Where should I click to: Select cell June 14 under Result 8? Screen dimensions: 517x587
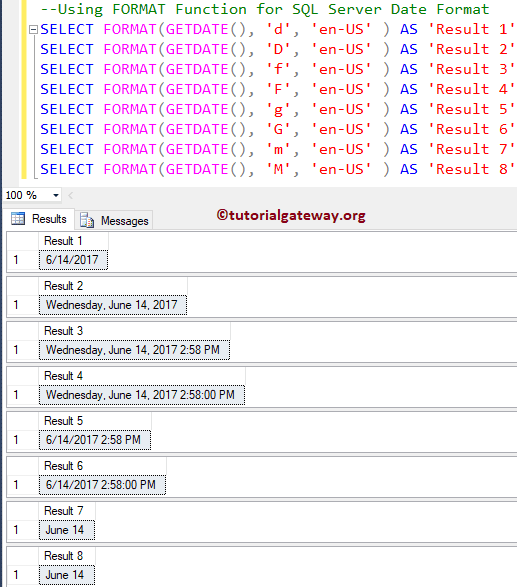click(67, 575)
